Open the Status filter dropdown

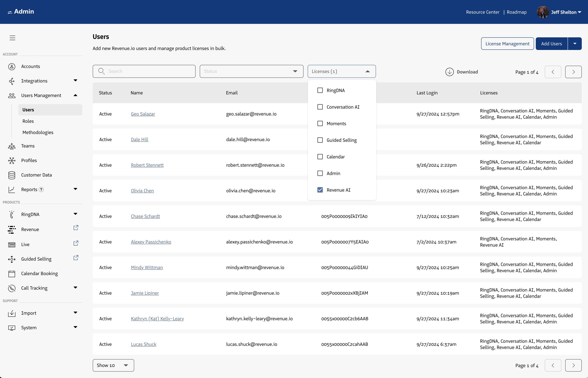[251, 71]
